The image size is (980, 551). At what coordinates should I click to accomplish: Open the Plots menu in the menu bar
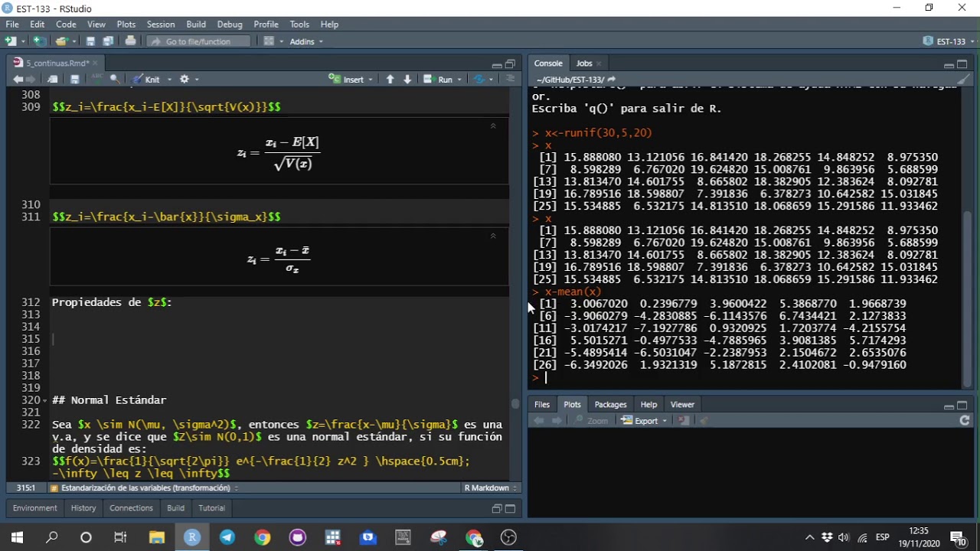coord(126,24)
